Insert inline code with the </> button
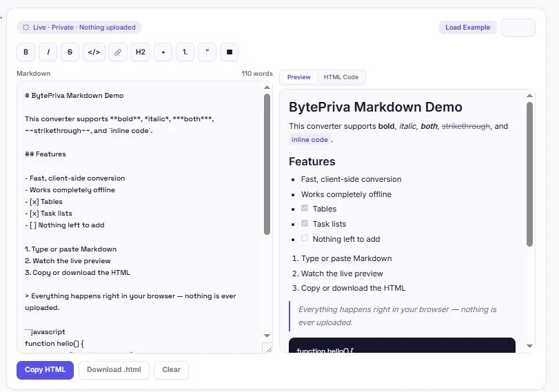Viewport: 559px width, 392px height. pos(94,52)
